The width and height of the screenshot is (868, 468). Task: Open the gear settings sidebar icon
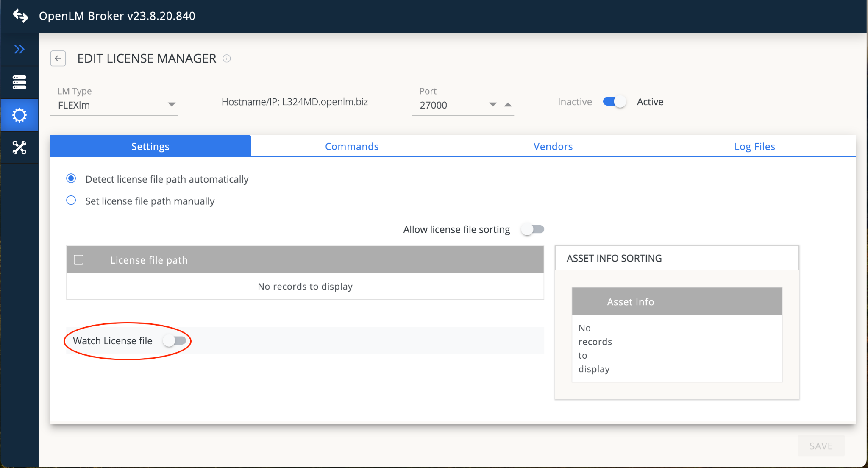[x=19, y=115]
